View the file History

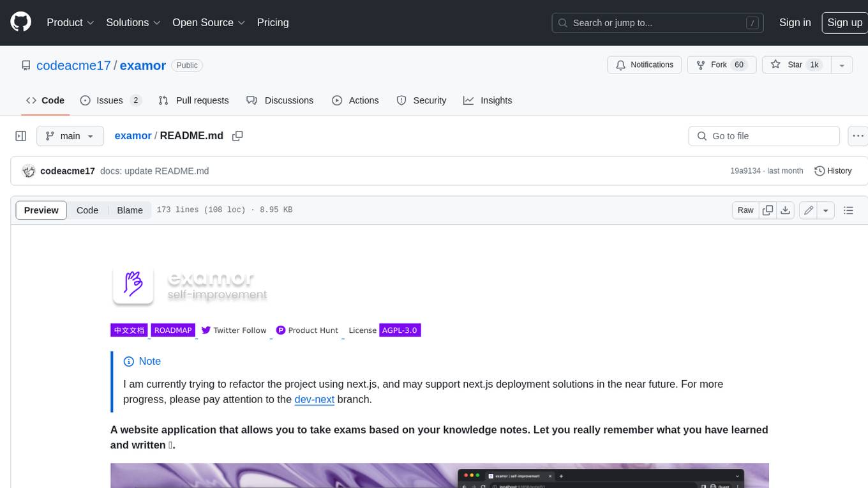point(833,171)
